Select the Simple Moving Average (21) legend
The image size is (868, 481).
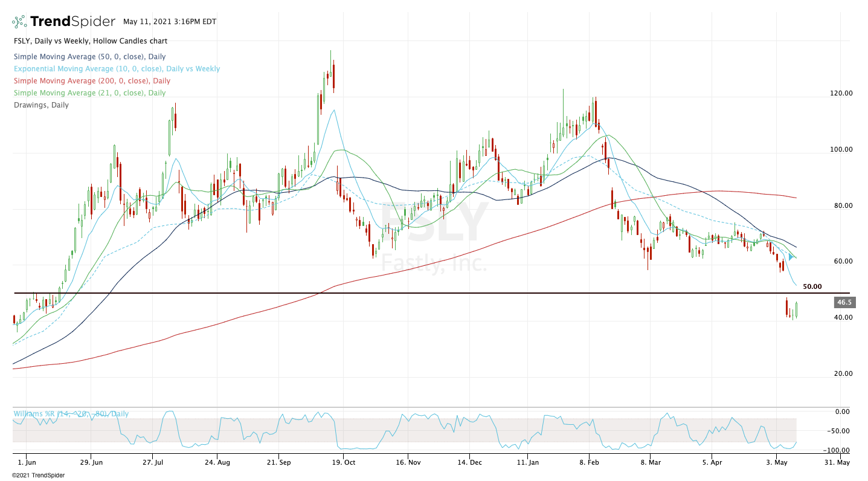click(89, 93)
